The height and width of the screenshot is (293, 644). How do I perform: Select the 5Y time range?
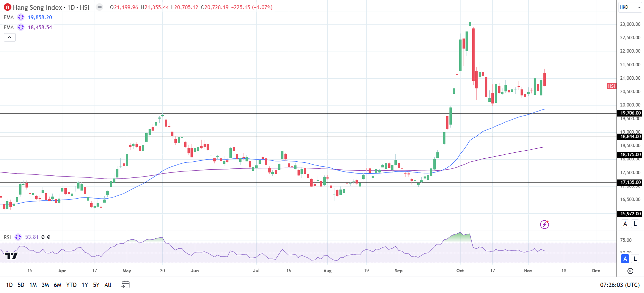click(x=96, y=285)
